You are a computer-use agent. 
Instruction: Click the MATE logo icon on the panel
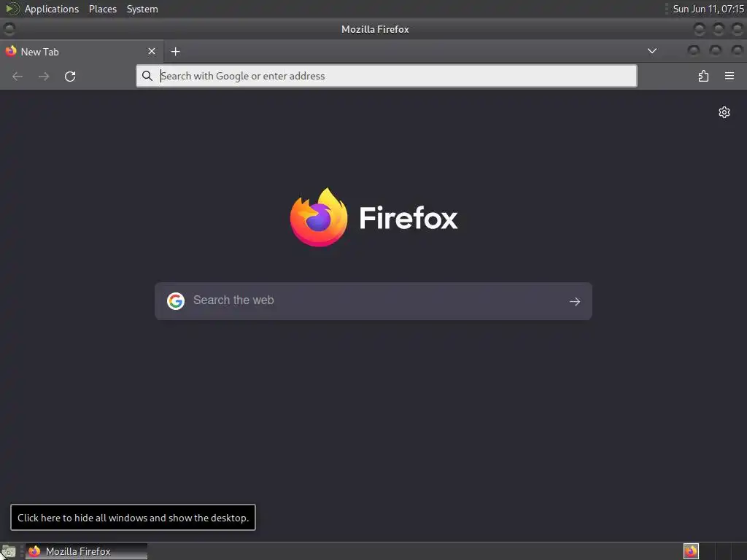click(x=12, y=9)
